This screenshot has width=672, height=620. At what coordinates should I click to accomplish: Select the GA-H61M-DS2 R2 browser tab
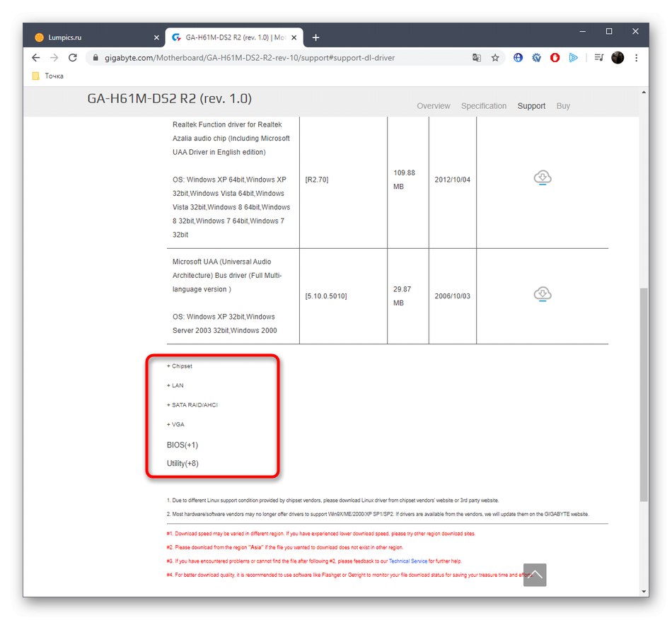tap(234, 37)
